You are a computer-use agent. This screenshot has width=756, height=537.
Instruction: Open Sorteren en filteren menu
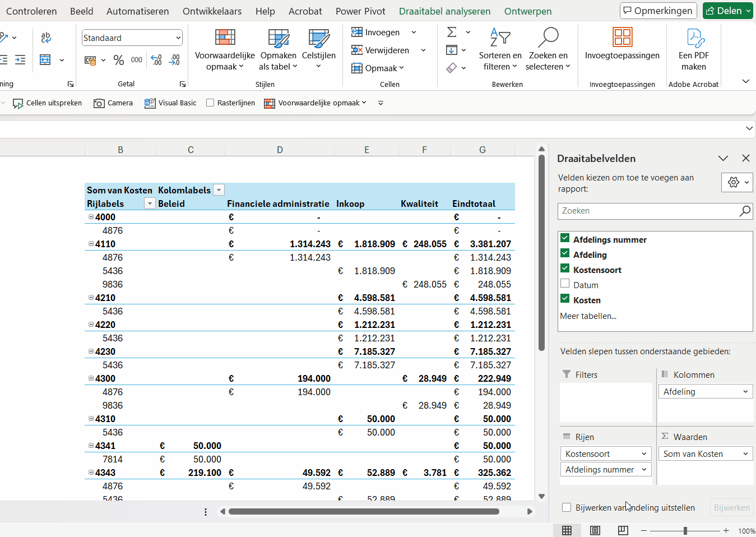click(500, 50)
